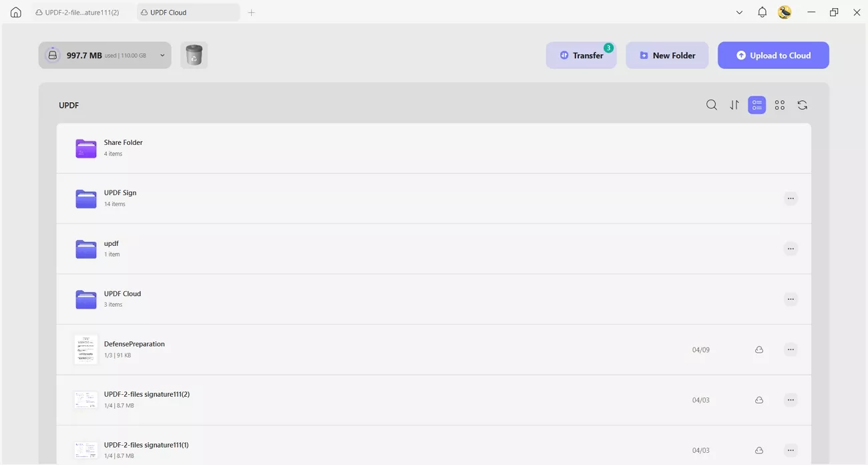The height and width of the screenshot is (465, 868).
Task: Open the three-dot menu for DefensePreparation
Action: tap(791, 349)
